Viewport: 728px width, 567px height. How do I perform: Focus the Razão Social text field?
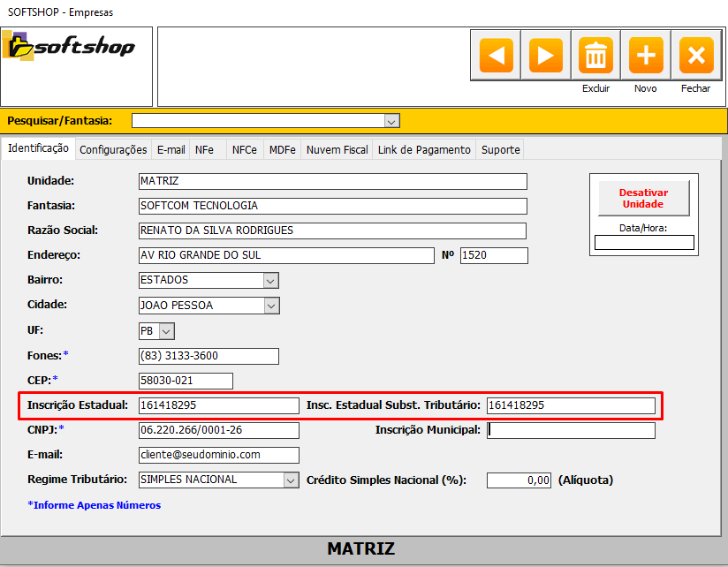click(x=332, y=231)
